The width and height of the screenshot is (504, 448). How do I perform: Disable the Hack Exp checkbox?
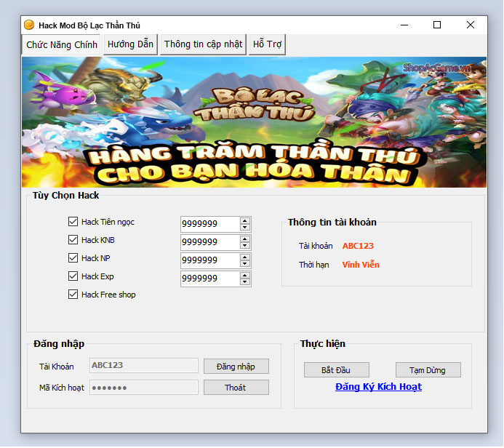73,276
